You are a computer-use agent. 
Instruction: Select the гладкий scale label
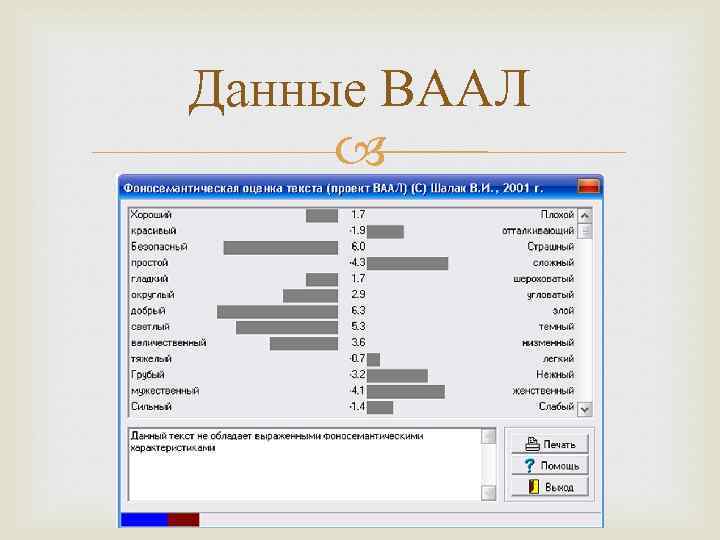pyautogui.click(x=149, y=279)
